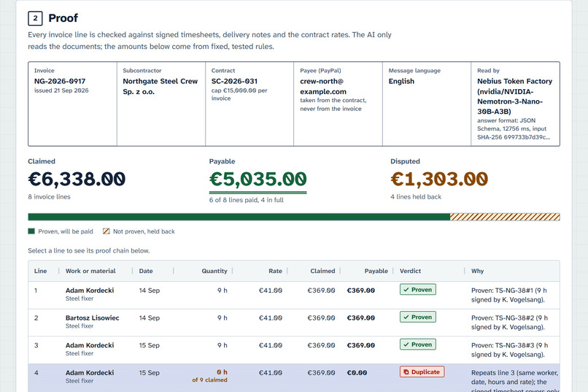Viewport: 588px width, 392px height.
Task: Click the striped held-back portion of the progress bar
Action: [x=505, y=217]
